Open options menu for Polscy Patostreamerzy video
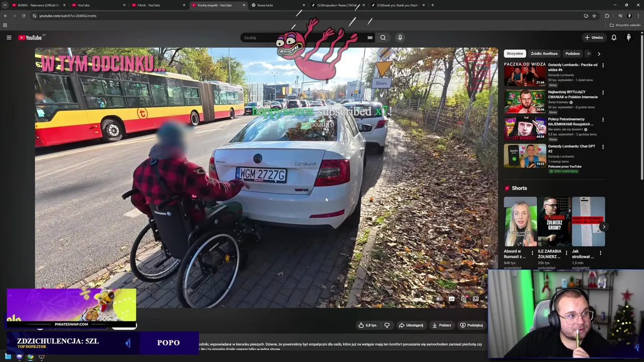This screenshot has height=362, width=644. click(603, 120)
